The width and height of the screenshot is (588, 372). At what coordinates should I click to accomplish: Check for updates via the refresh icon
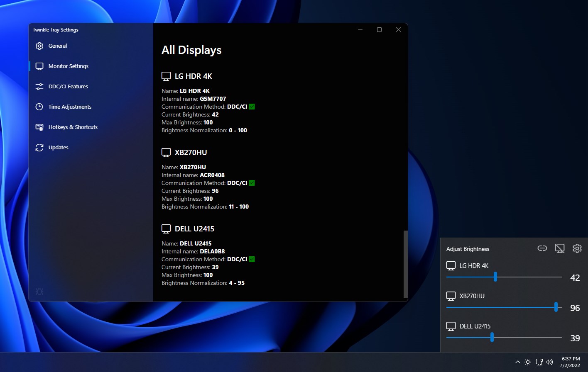pyautogui.click(x=39, y=147)
